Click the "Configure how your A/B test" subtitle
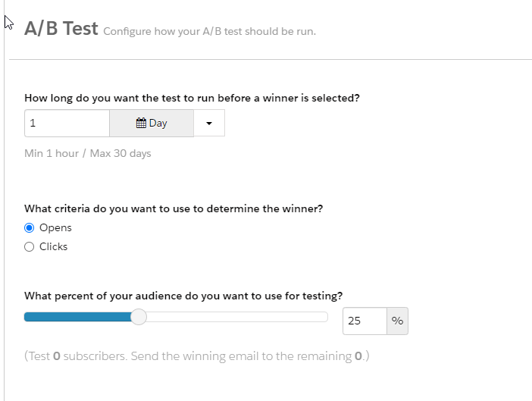The height and width of the screenshot is (401, 532). 209,32
